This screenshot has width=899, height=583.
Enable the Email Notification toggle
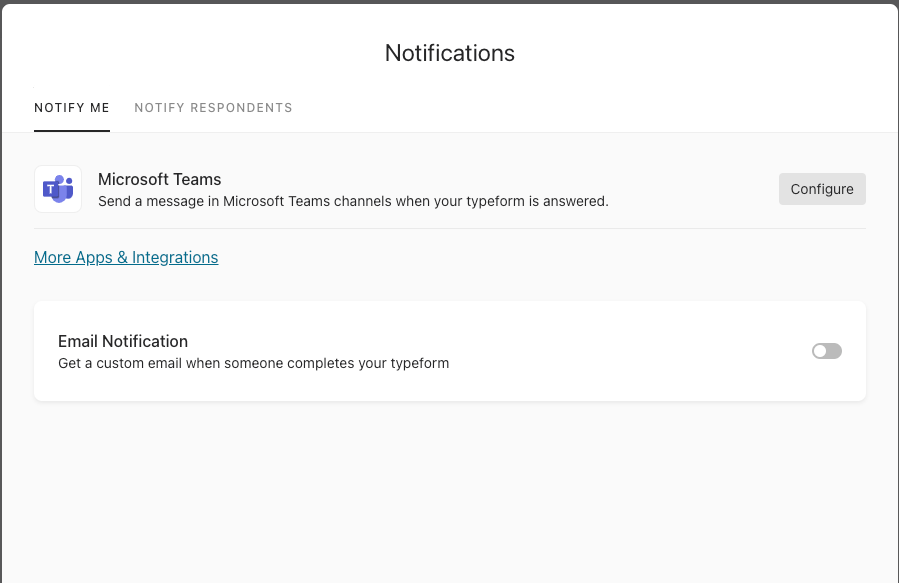click(x=827, y=351)
